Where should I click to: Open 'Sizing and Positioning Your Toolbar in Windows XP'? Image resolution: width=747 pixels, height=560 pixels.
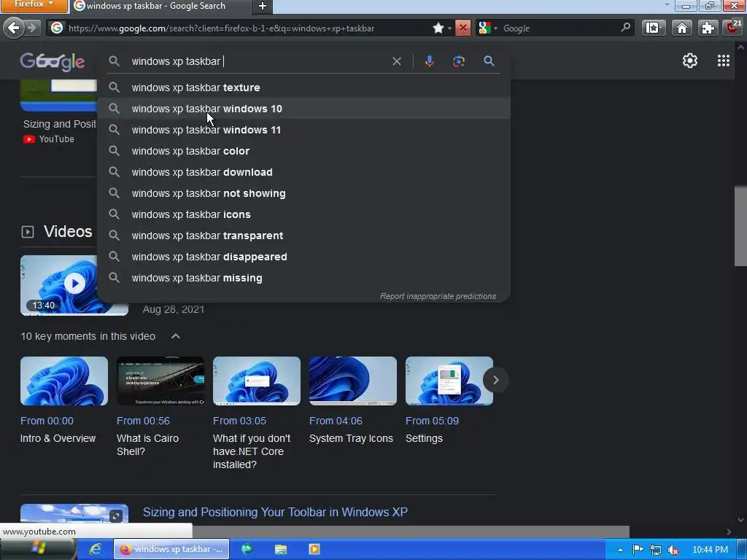click(x=275, y=512)
